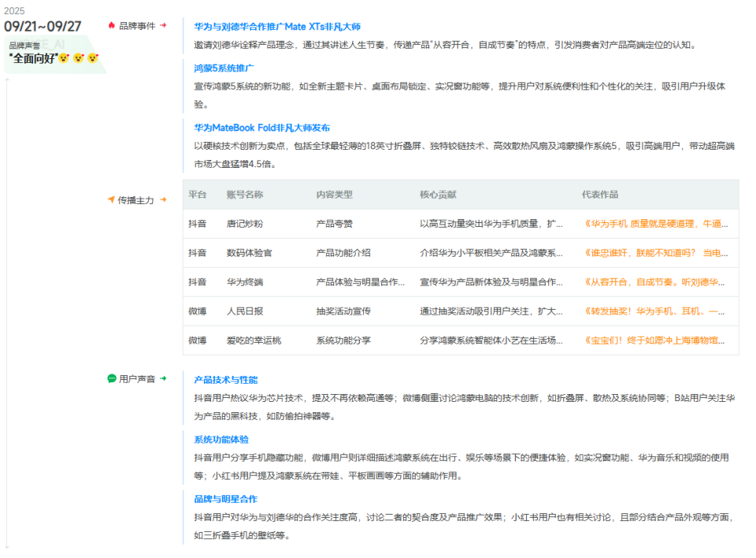Click the green chat bubble beside 用户声音
This screenshot has width=756, height=558.
(x=112, y=378)
